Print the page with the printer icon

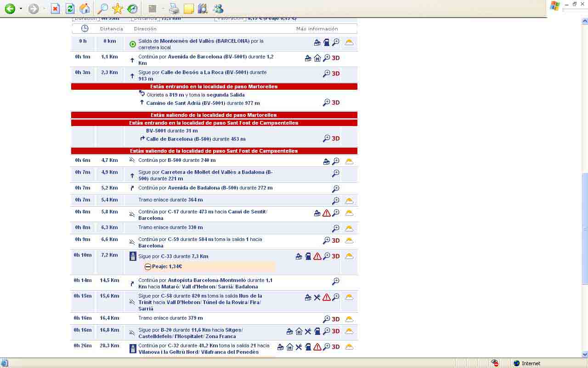point(174,9)
